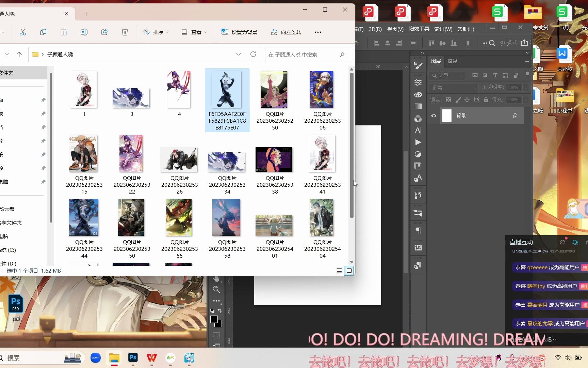Open the Swatches palette panel icon
Screen dimensions: 588x368
[x=418, y=94]
